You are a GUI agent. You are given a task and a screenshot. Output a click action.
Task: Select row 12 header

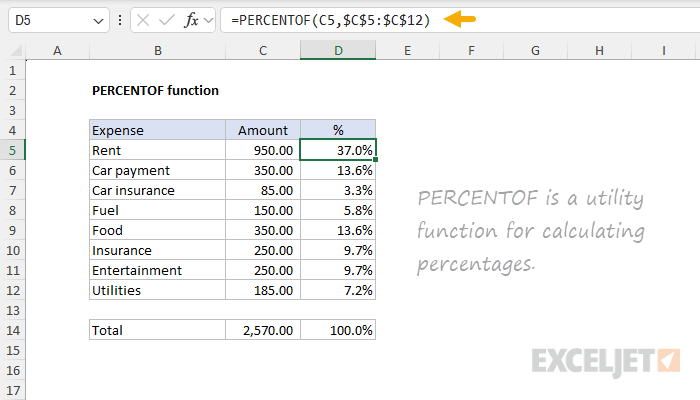(12, 290)
